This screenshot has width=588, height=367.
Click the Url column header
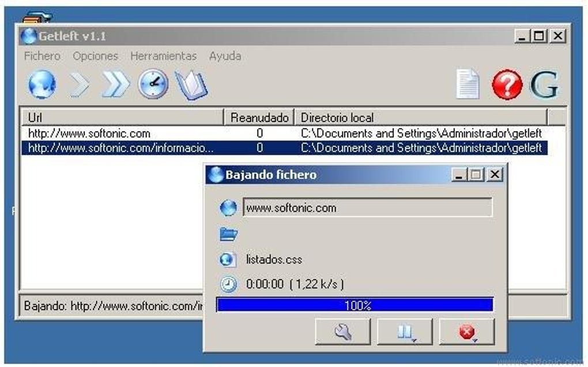pyautogui.click(x=123, y=118)
